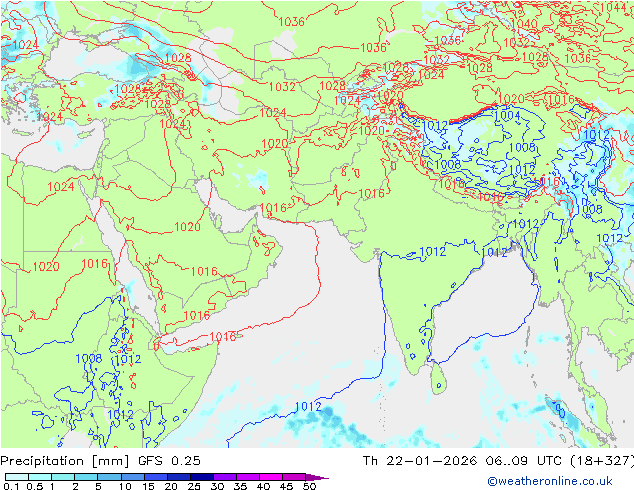Click the blue '1004' isobar label
This screenshot has height=490, width=634.
[x=507, y=116]
